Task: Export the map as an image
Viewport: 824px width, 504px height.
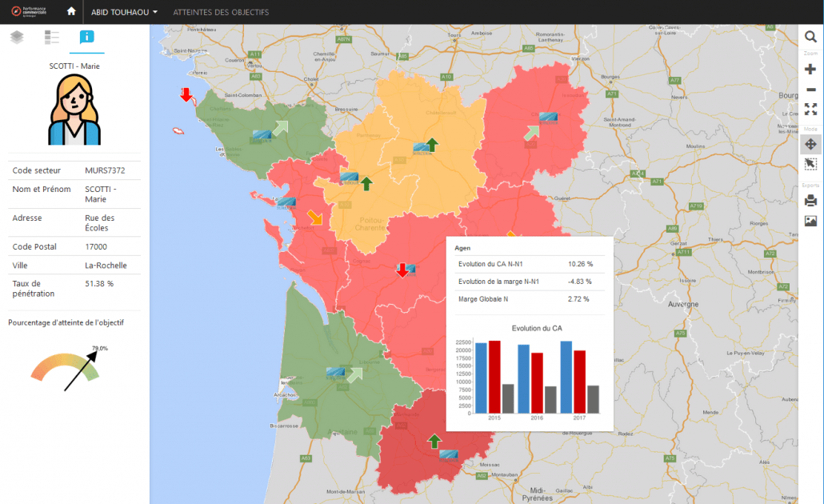Action: pyautogui.click(x=810, y=221)
